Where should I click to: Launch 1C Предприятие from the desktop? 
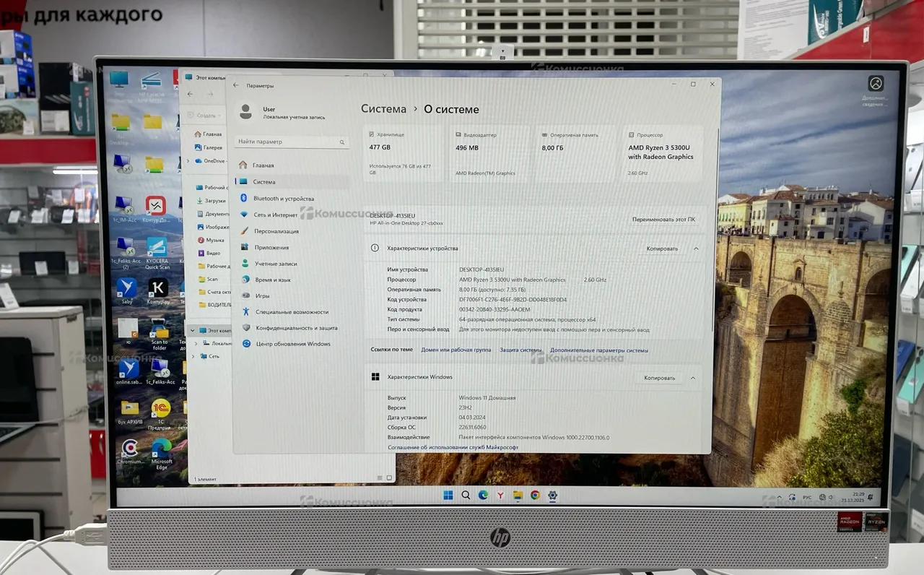[160, 409]
